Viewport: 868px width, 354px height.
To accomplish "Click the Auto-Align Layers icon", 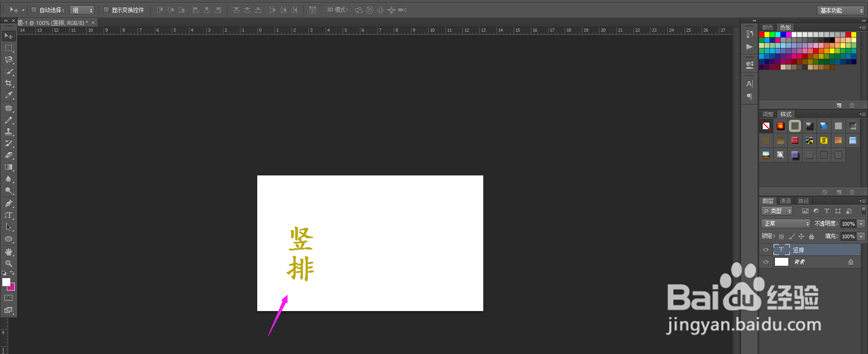I will [x=312, y=10].
